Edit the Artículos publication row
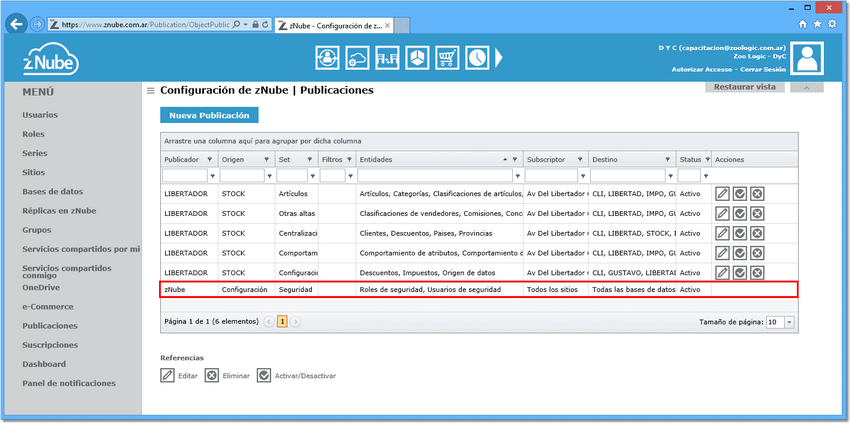The width and height of the screenshot is (851, 424). (722, 194)
